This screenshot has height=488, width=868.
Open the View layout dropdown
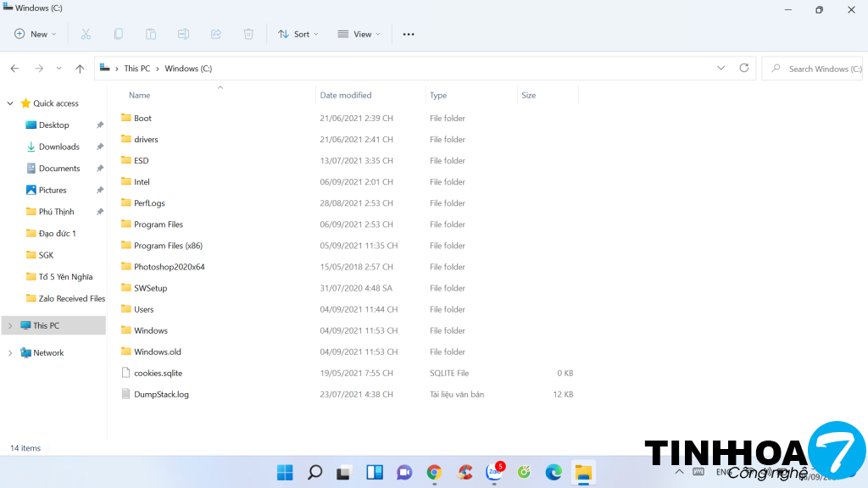[x=359, y=34]
